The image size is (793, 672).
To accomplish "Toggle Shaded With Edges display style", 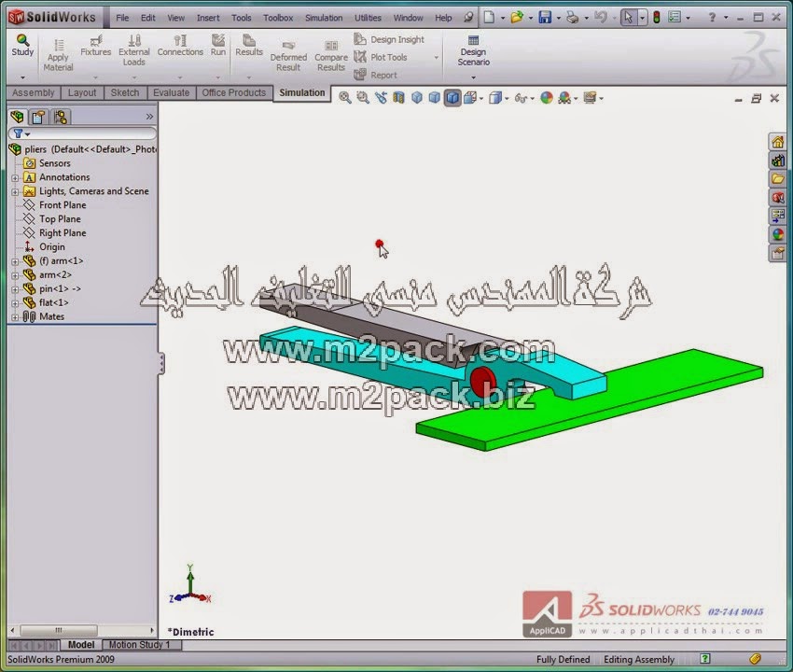I will pos(452,98).
